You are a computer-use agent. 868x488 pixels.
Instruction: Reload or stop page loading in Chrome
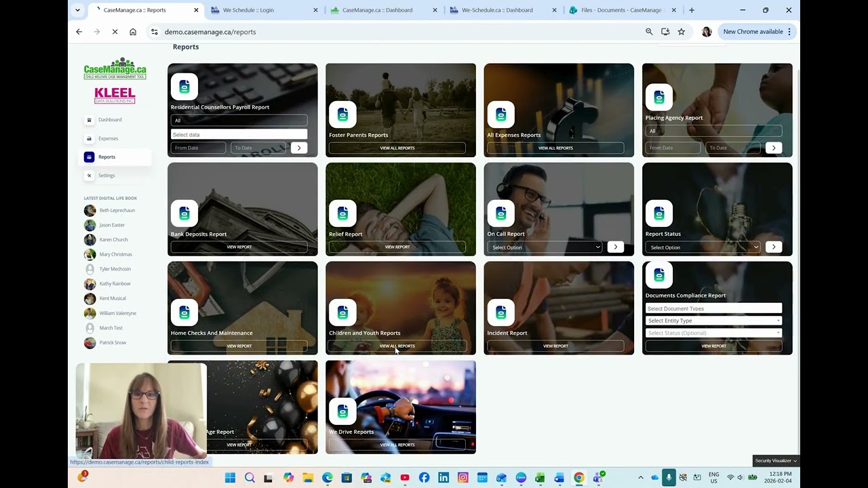pos(115,32)
